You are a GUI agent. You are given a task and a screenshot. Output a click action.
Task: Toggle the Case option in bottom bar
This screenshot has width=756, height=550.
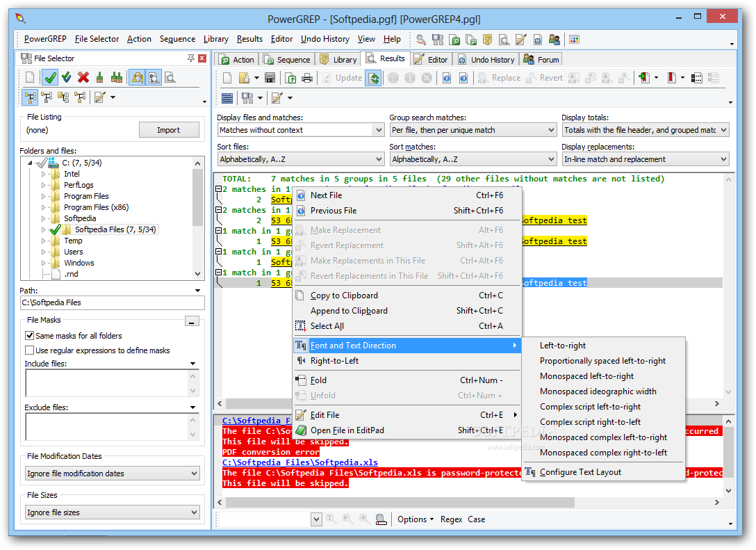point(476,519)
